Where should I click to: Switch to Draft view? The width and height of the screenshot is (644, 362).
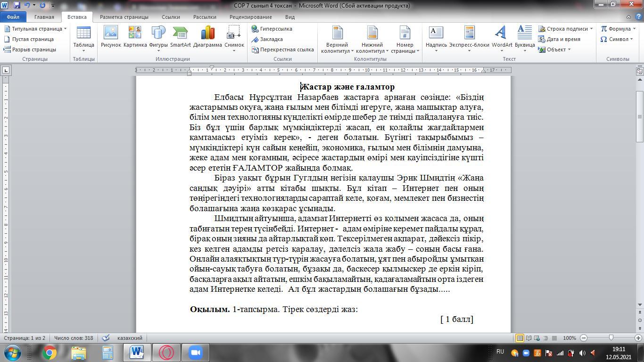tap(554, 338)
